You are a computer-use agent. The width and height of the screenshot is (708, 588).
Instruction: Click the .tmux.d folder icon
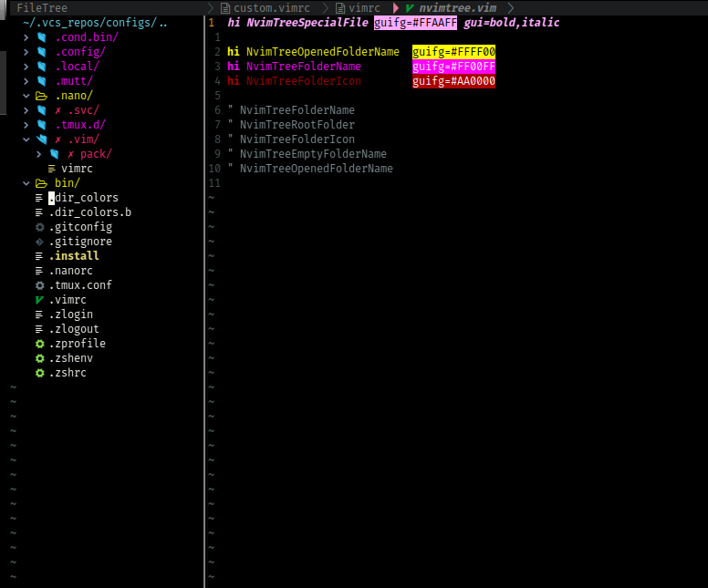(42, 125)
